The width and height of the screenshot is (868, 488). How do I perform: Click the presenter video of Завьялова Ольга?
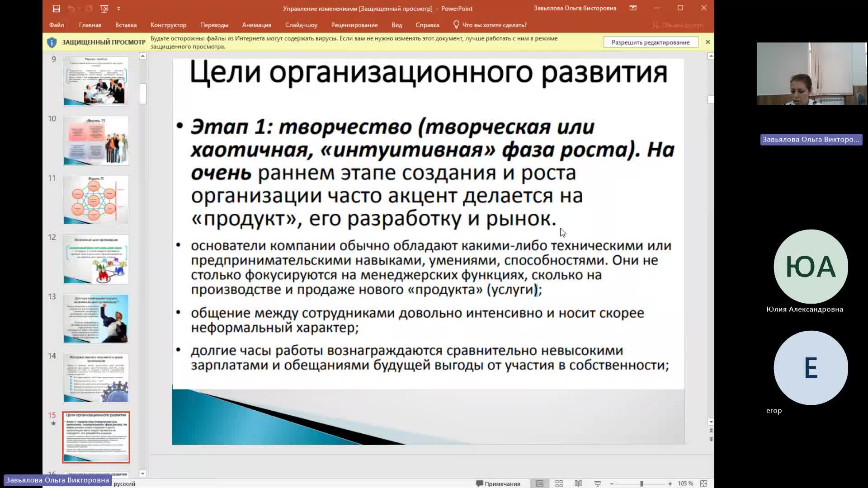pyautogui.click(x=811, y=74)
